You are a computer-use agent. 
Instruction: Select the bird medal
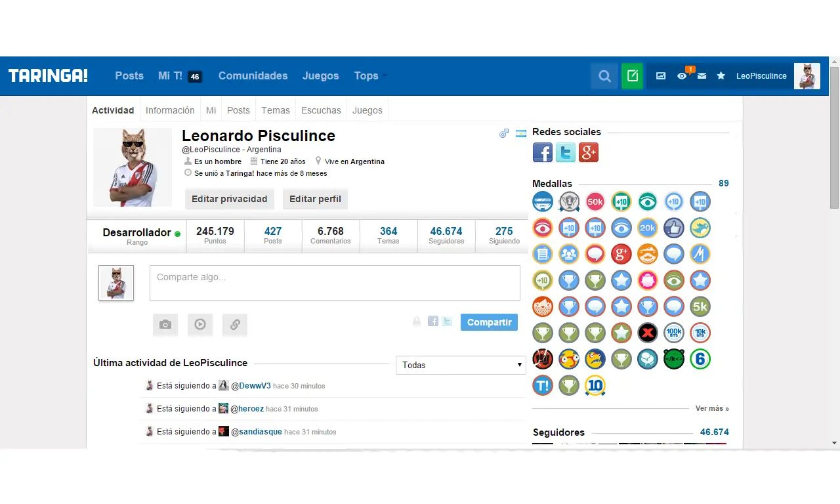[x=700, y=228]
